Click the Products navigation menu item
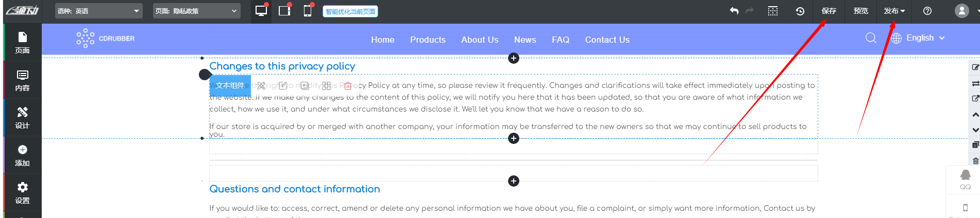 pos(428,40)
